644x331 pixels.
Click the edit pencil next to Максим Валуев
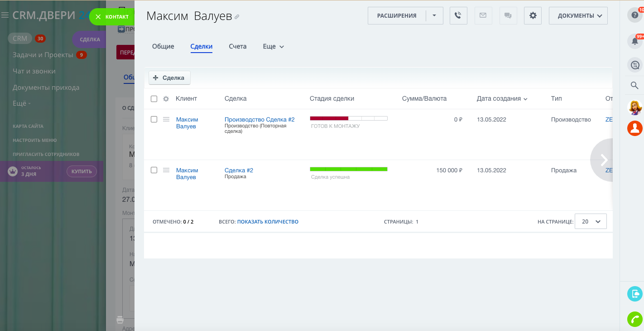click(237, 16)
